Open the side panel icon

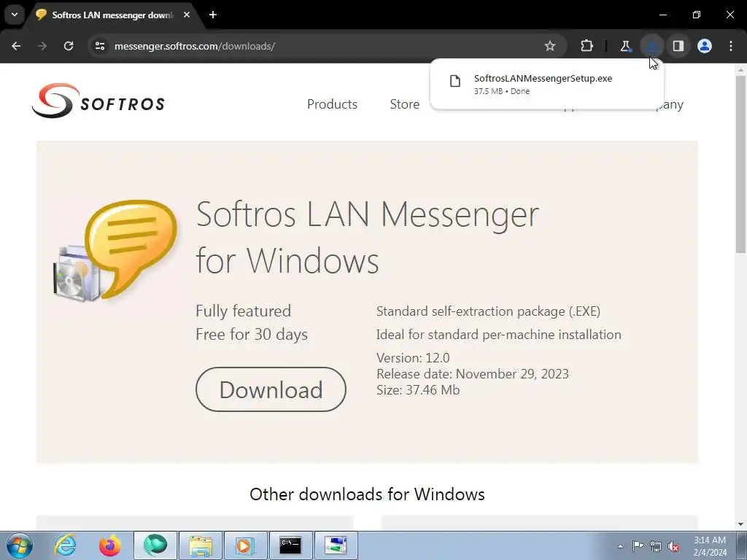[x=678, y=46]
